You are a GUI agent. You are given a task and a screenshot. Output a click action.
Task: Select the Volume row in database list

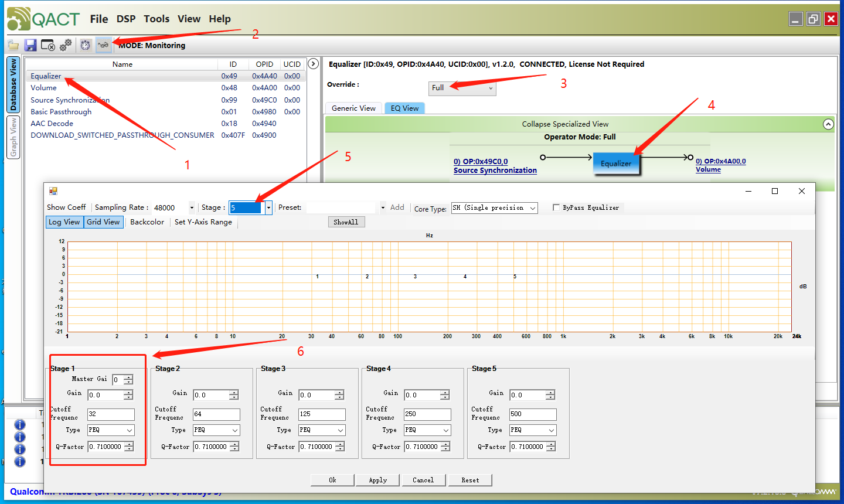166,88
